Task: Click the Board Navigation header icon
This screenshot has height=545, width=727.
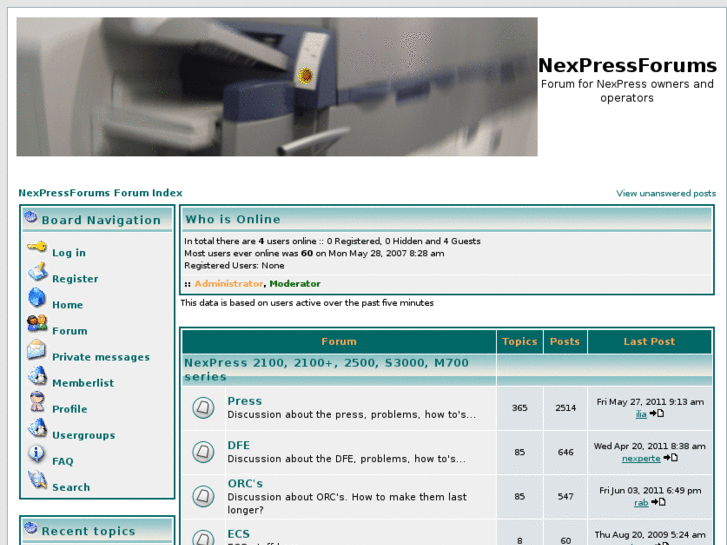Action: 31,217
